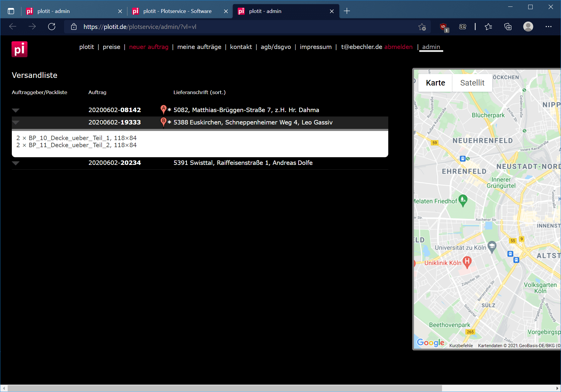Click map marker B beside order 19333
Image resolution: width=561 pixels, height=392 pixels.
coord(163,122)
